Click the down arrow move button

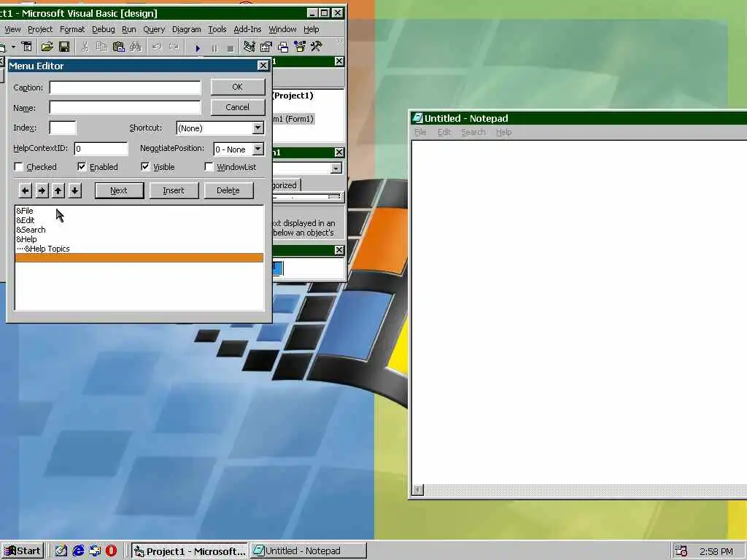[x=75, y=190]
